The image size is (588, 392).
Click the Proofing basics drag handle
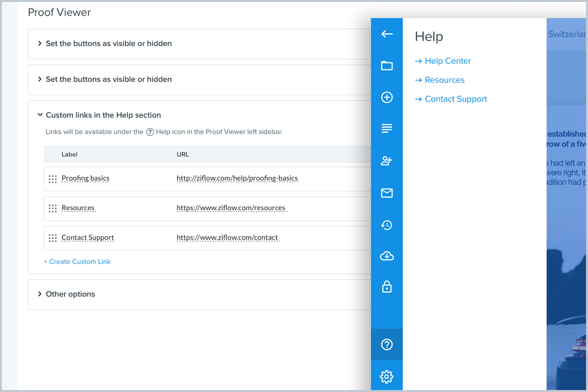pyautogui.click(x=52, y=179)
